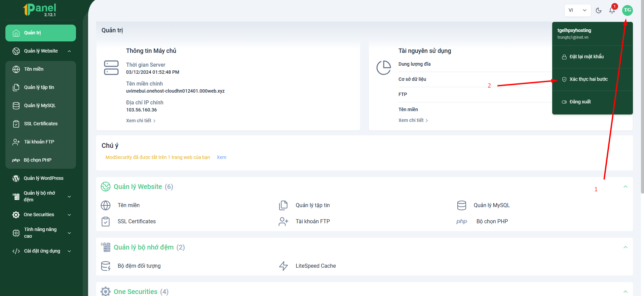
Task: Open the notifications bell icon
Action: tap(612, 10)
